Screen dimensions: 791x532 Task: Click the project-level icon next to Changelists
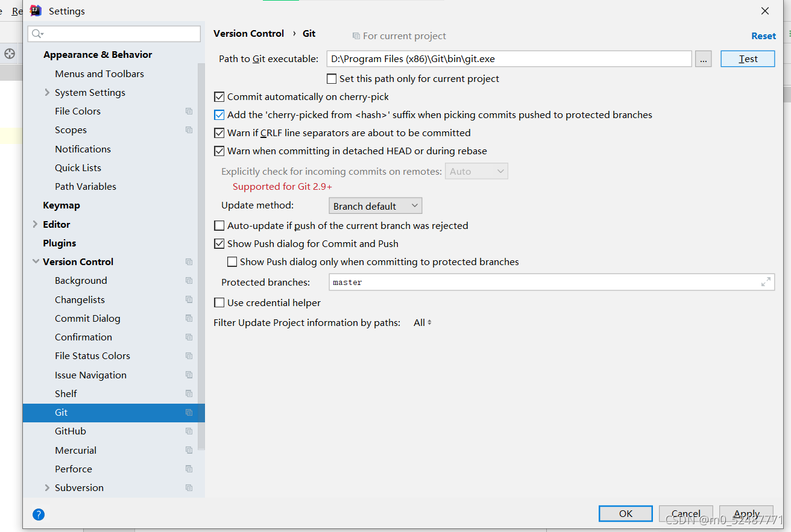tap(189, 299)
